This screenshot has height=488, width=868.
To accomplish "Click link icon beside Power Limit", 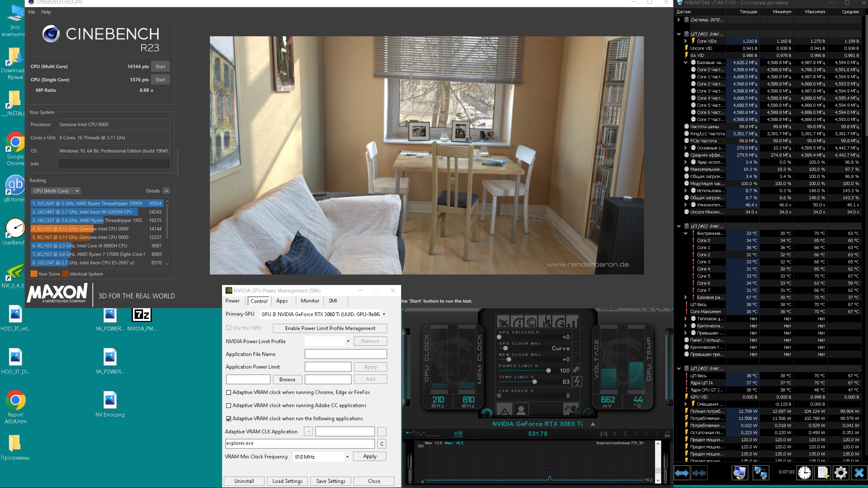I will point(576,370).
